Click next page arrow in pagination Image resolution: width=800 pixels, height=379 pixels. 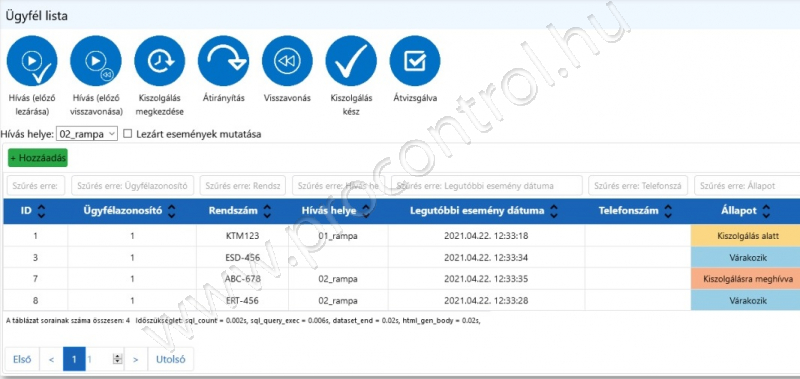pyautogui.click(x=136, y=360)
